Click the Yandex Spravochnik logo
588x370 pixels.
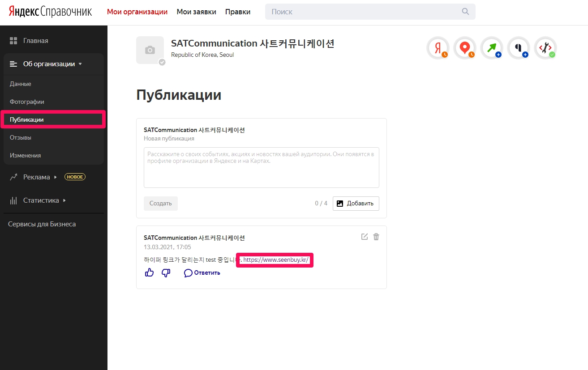tap(50, 12)
